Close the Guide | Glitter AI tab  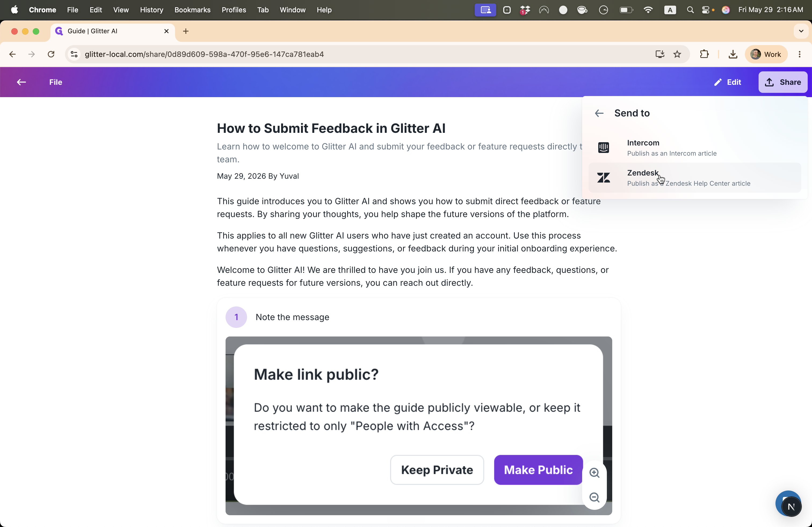166,31
